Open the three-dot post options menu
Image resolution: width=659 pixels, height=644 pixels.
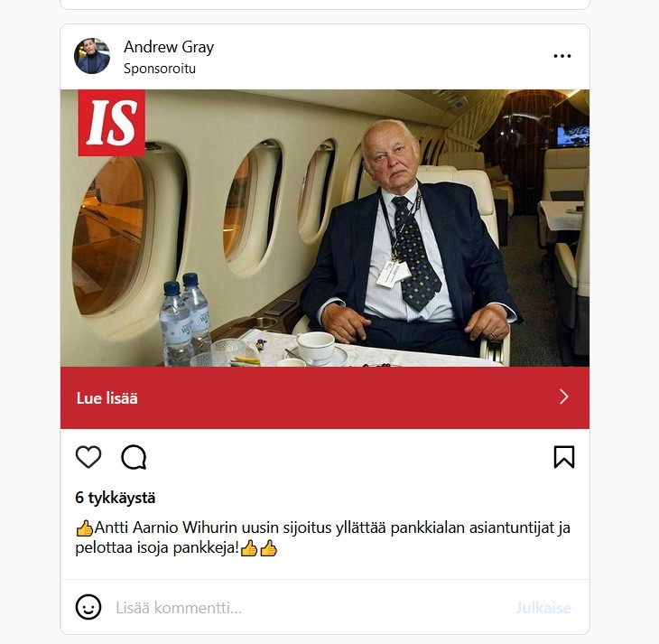(562, 56)
